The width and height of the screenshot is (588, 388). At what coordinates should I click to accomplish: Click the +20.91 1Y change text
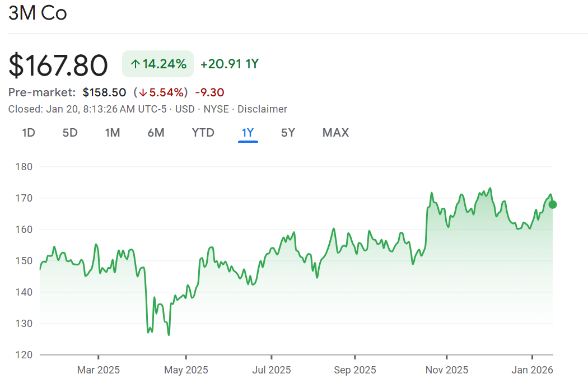(230, 64)
